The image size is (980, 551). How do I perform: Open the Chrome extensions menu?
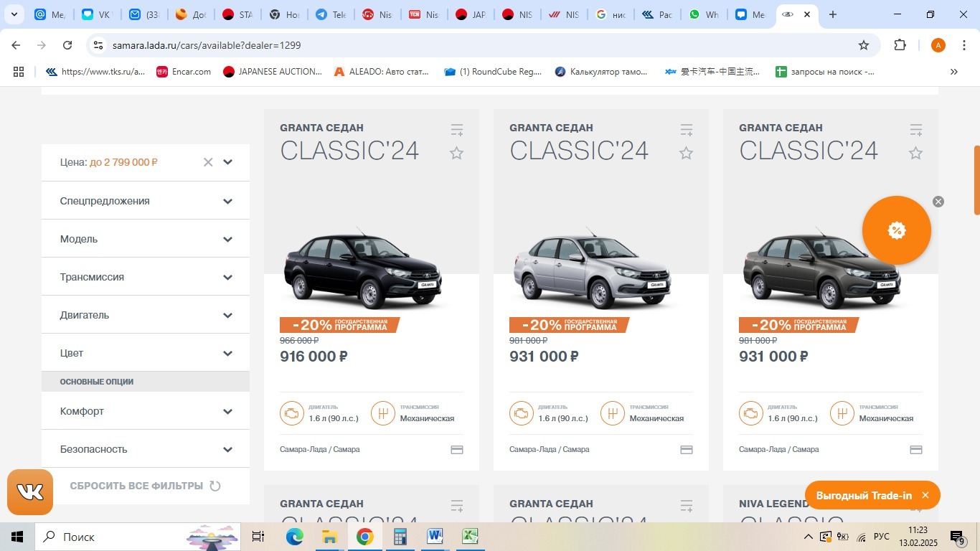click(900, 45)
